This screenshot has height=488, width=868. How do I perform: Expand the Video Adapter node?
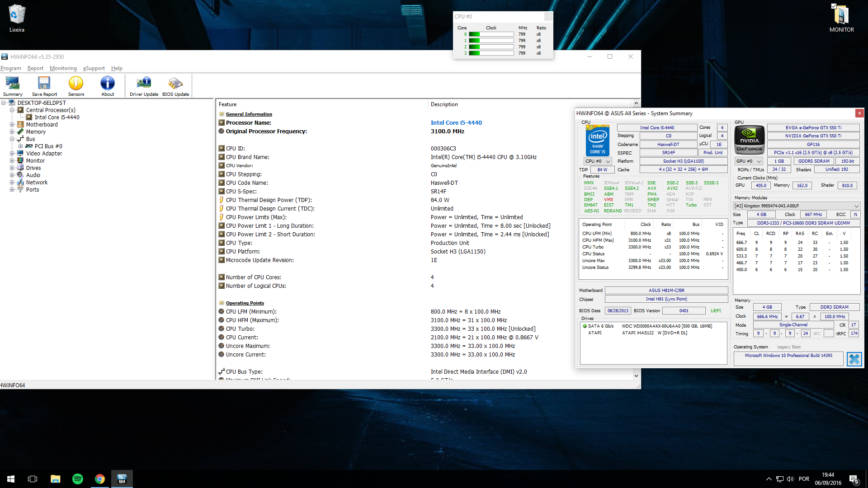[x=12, y=154]
